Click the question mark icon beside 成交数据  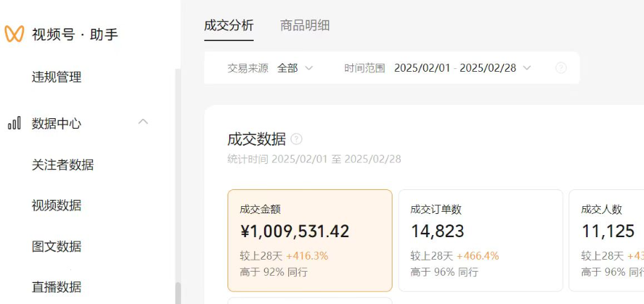[297, 139]
